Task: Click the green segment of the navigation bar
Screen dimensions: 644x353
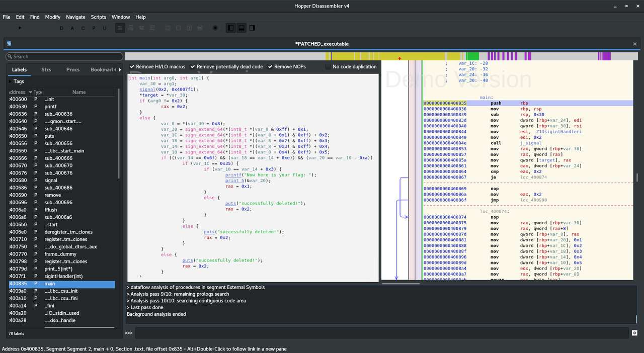Action: pos(472,56)
